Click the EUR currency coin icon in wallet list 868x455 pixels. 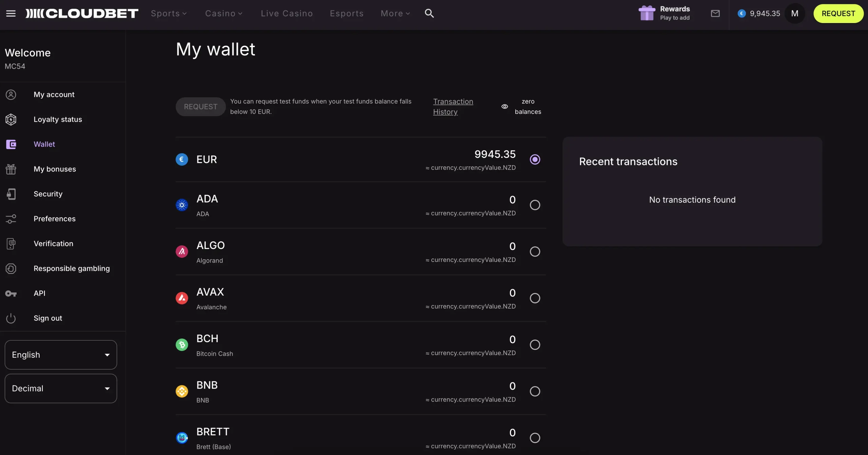[182, 159]
